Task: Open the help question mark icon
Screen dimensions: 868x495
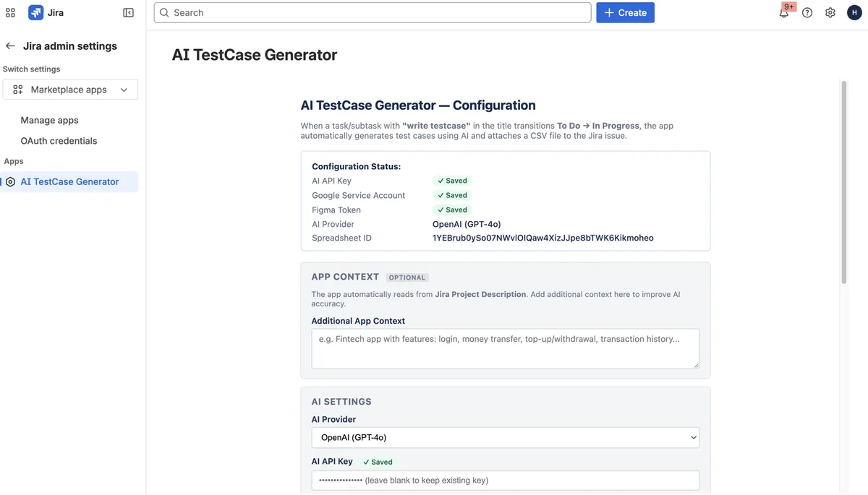Action: point(807,13)
